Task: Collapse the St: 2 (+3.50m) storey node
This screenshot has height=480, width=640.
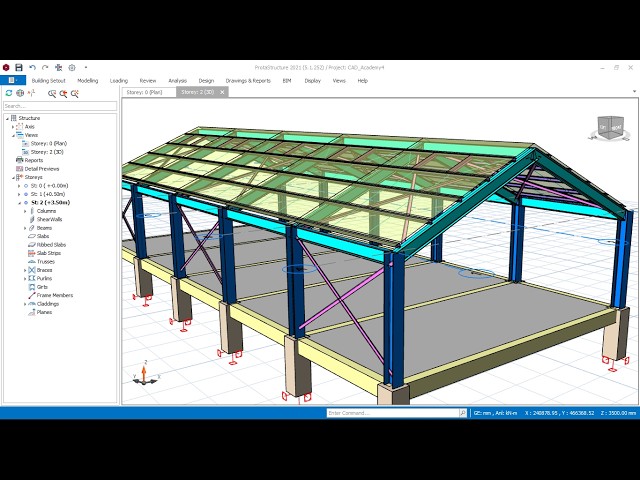Action: coord(19,203)
